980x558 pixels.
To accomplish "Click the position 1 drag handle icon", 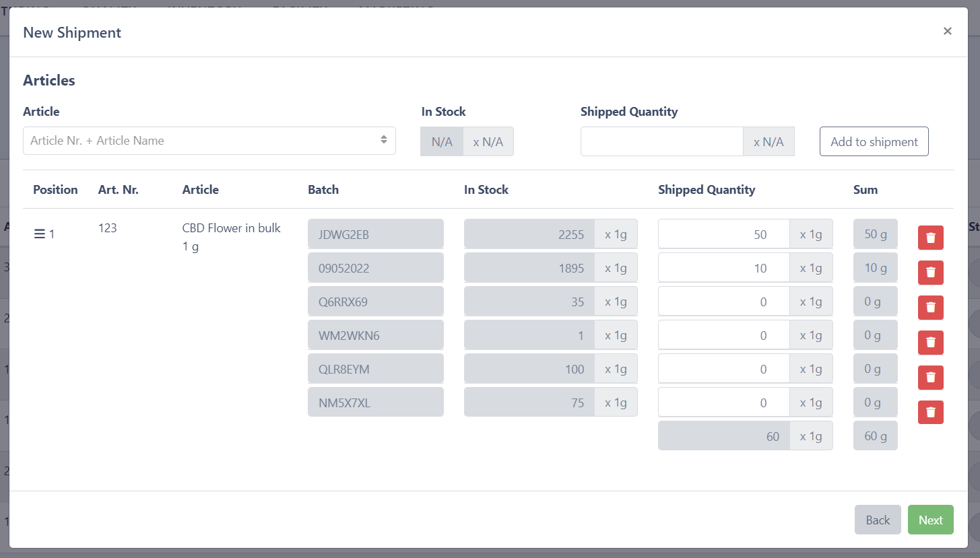I will [x=39, y=234].
